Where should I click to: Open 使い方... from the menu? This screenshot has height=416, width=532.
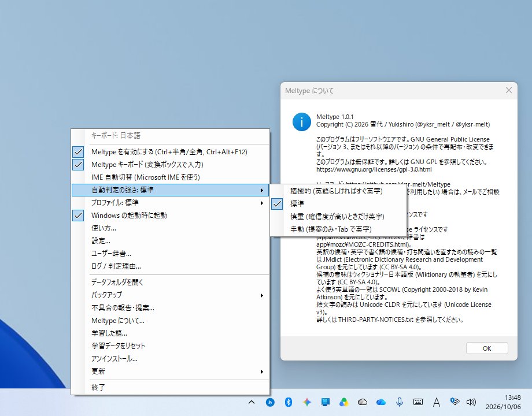pos(170,228)
